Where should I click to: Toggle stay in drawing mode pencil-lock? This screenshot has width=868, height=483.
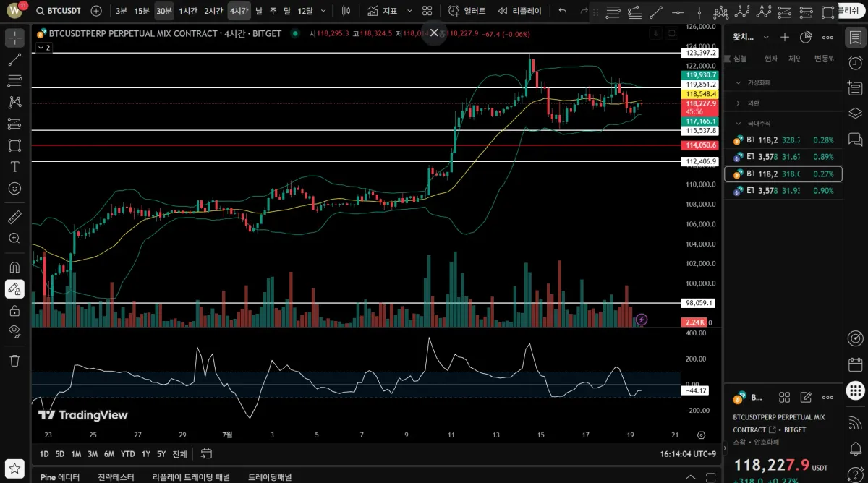tap(14, 289)
